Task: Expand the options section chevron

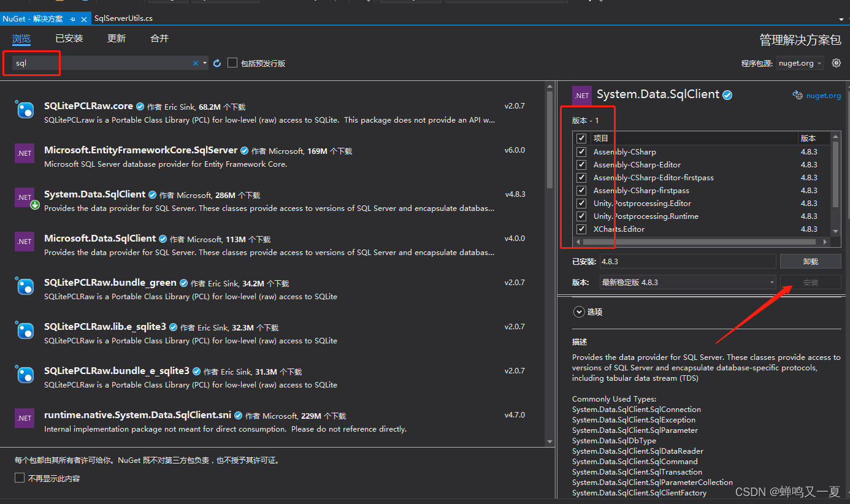Action: point(578,311)
